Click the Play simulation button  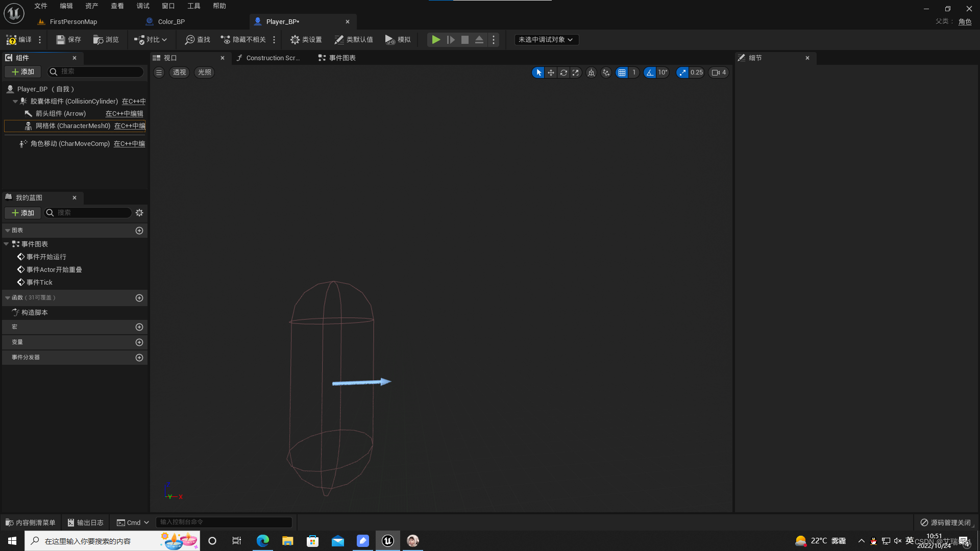tap(435, 40)
